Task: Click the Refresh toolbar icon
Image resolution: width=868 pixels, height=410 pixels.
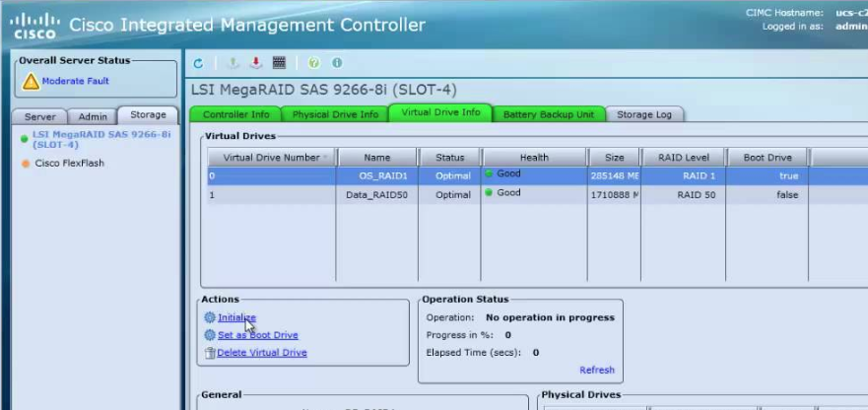Action: pyautogui.click(x=198, y=63)
